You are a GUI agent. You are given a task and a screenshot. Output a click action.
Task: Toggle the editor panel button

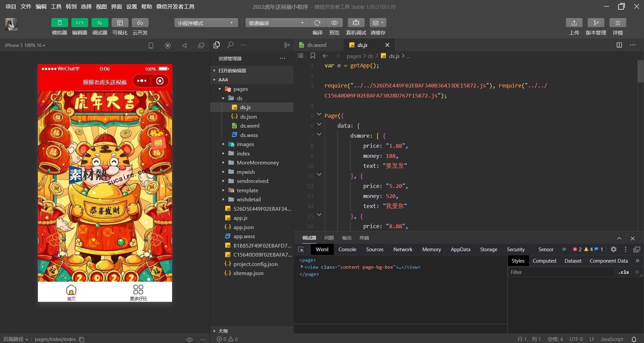click(79, 23)
